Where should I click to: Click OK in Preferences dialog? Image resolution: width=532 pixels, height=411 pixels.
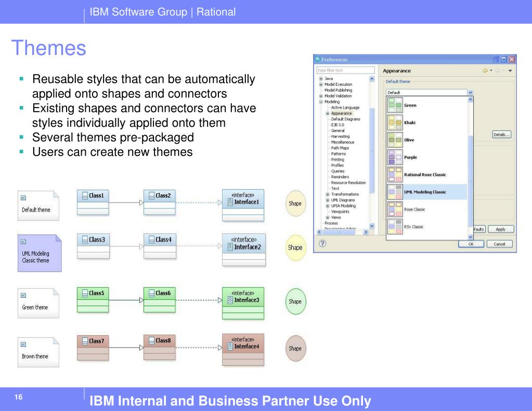[x=471, y=244]
